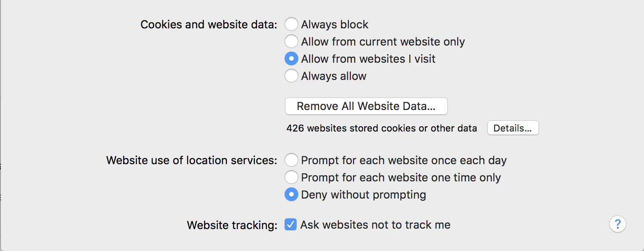Toggle the "Ask websites not to track me" checkbox
Screen dimensions: 644x251
(x=291, y=224)
